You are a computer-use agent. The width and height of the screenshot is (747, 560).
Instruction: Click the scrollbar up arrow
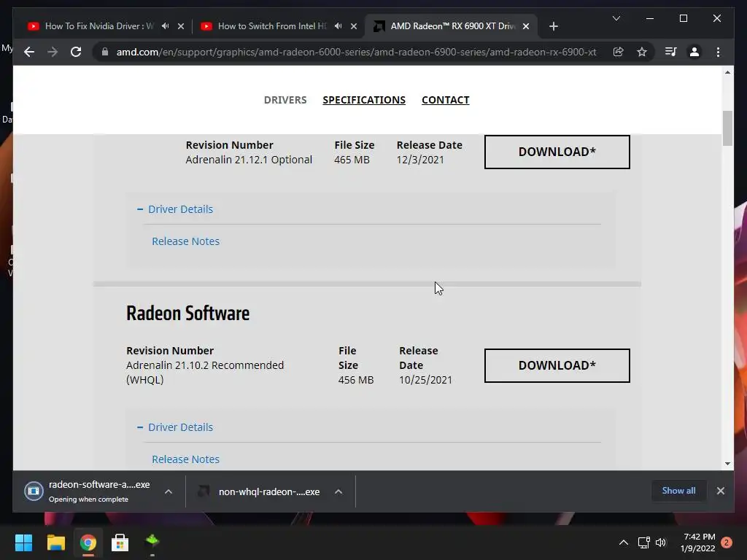[727, 72]
